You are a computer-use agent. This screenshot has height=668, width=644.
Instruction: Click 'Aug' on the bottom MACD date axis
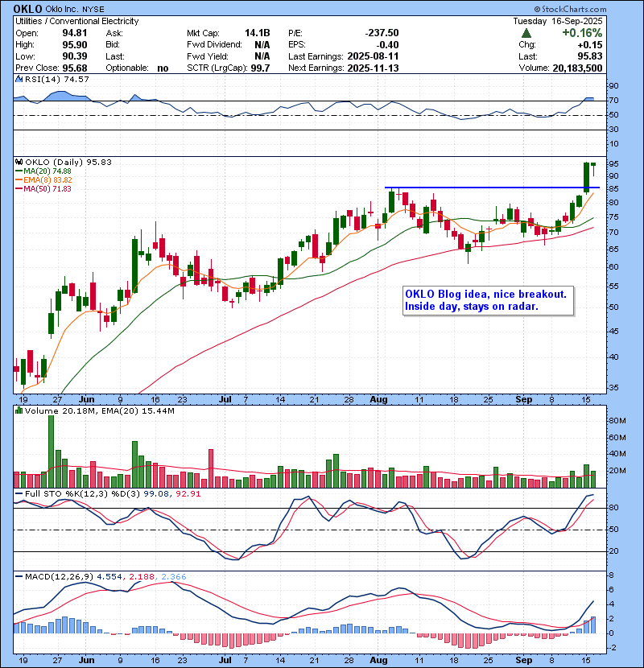(378, 660)
